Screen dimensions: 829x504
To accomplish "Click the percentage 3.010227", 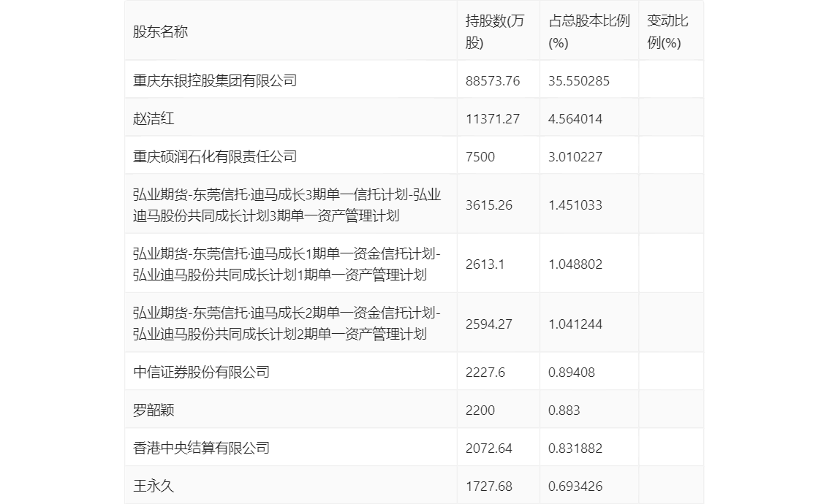I will point(575,157).
